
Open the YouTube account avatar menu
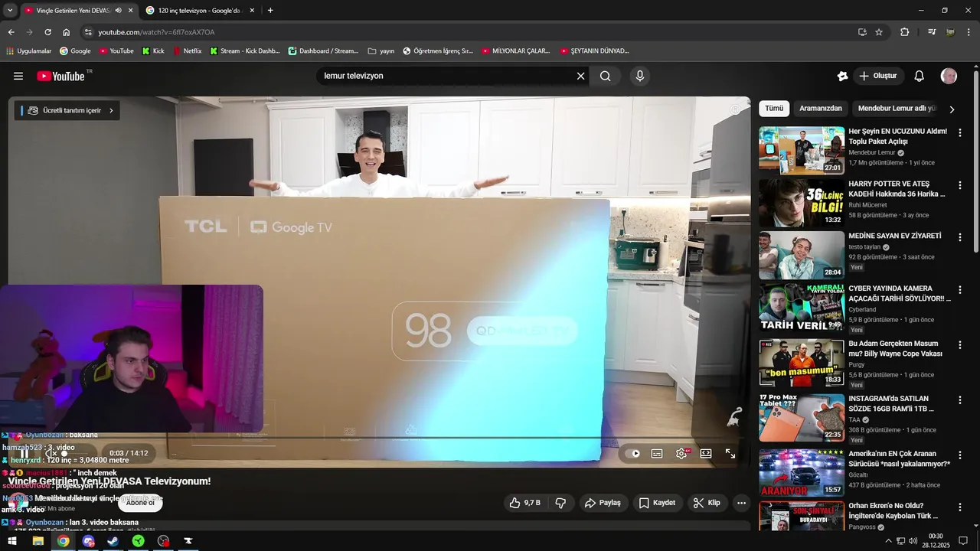pyautogui.click(x=949, y=76)
